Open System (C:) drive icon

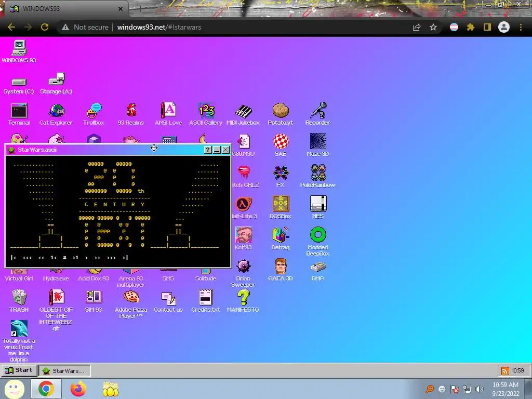point(19,82)
